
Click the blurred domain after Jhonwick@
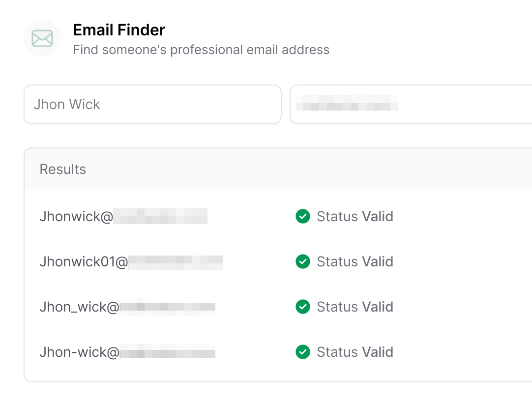coord(160,216)
